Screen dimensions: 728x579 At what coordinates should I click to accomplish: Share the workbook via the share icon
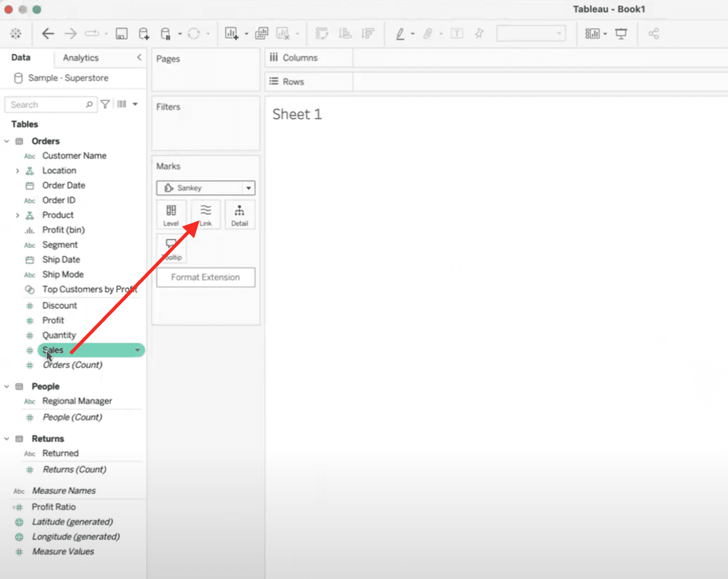coord(654,34)
